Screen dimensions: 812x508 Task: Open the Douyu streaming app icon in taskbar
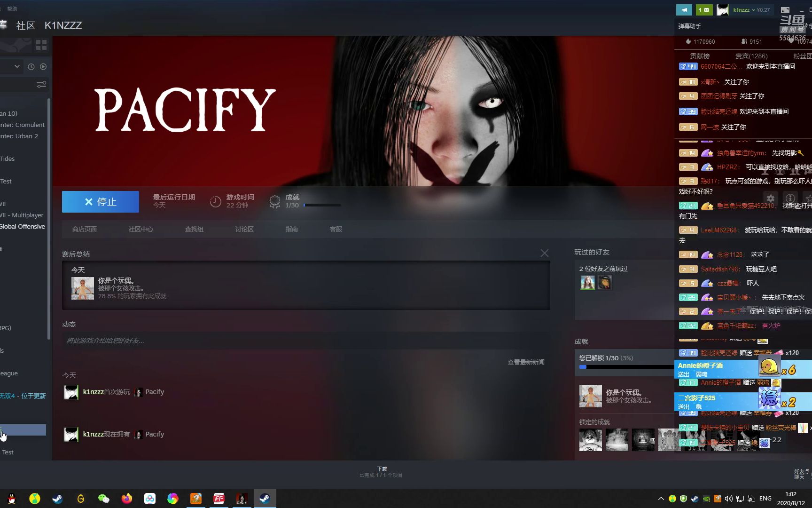pos(196,499)
